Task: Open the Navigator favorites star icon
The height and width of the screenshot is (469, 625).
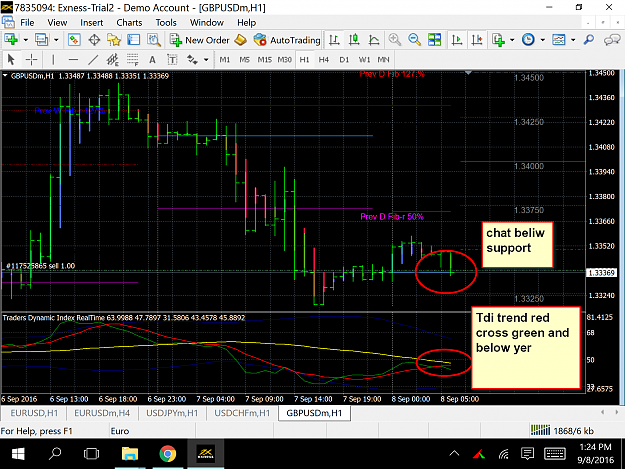Action: pyautogui.click(x=114, y=39)
